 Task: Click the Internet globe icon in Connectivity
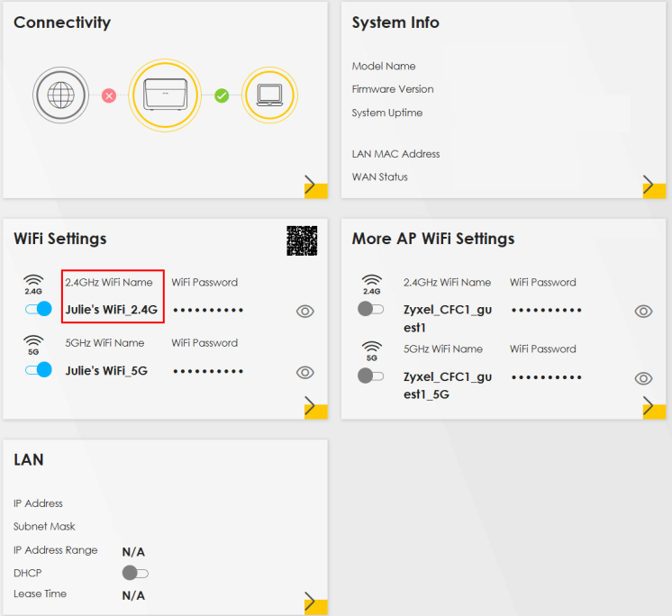pyautogui.click(x=59, y=95)
